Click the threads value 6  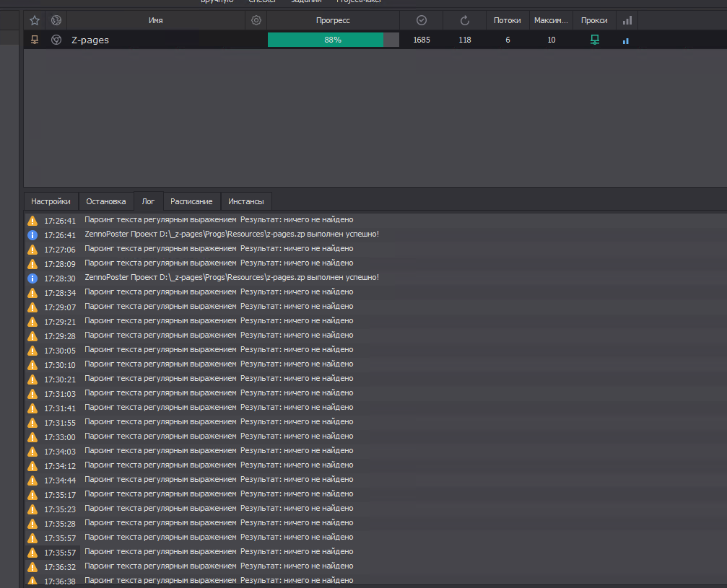pyautogui.click(x=508, y=40)
